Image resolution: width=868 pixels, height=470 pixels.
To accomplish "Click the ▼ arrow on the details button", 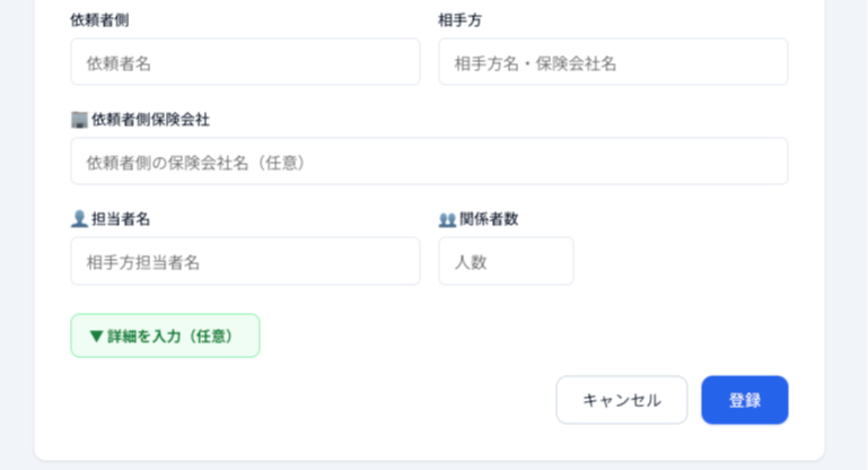I will 96,336.
